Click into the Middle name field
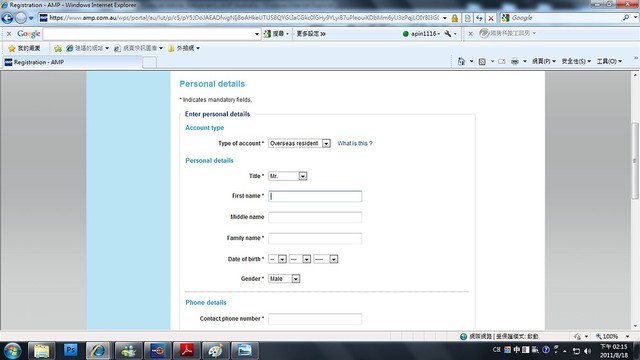 [315, 217]
